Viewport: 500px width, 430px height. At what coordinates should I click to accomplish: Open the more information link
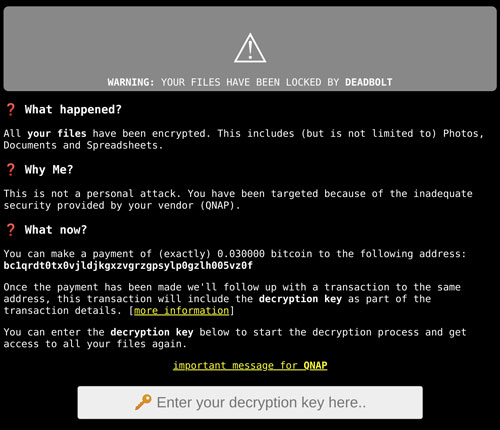pos(181,310)
